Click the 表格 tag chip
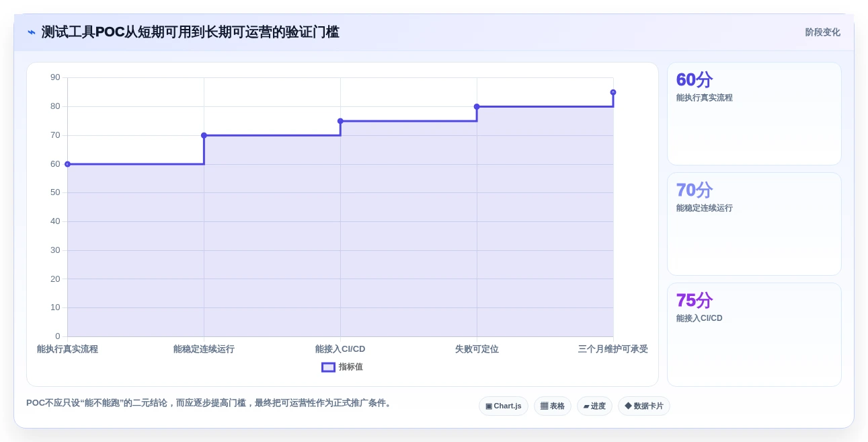This screenshot has height=442, width=868. pos(553,406)
